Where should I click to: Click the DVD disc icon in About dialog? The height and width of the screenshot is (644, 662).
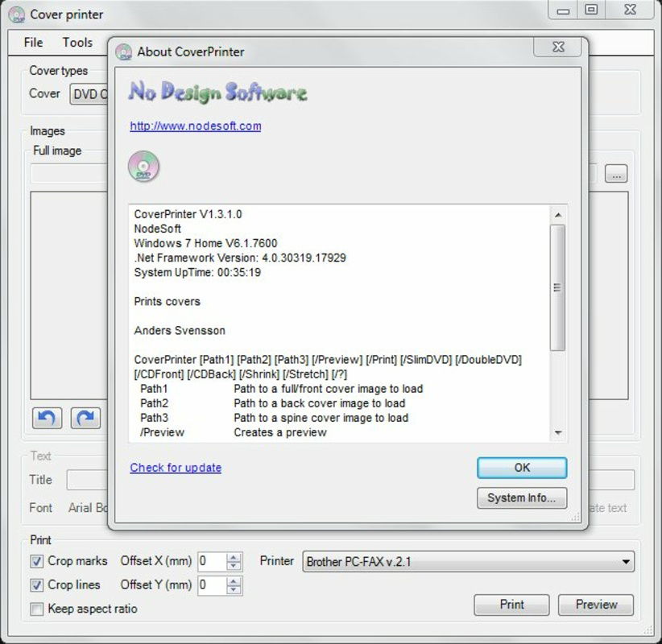(143, 167)
